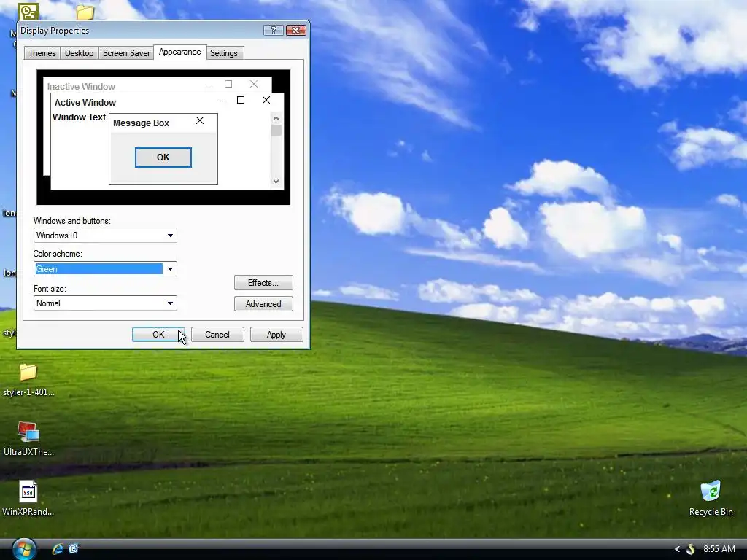Click the preview scrollbar up arrow
This screenshot has width=747, height=560.
click(276, 118)
